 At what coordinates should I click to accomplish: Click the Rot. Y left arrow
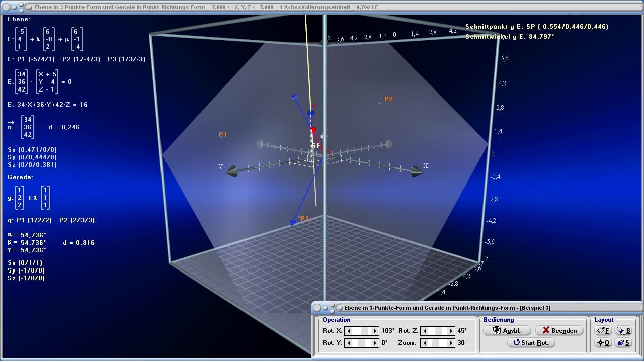tap(349, 343)
